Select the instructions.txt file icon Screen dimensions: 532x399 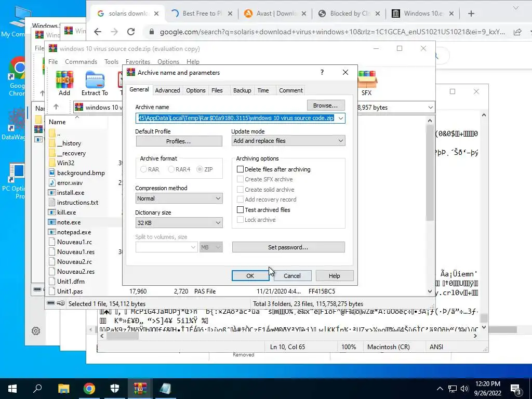tap(52, 202)
